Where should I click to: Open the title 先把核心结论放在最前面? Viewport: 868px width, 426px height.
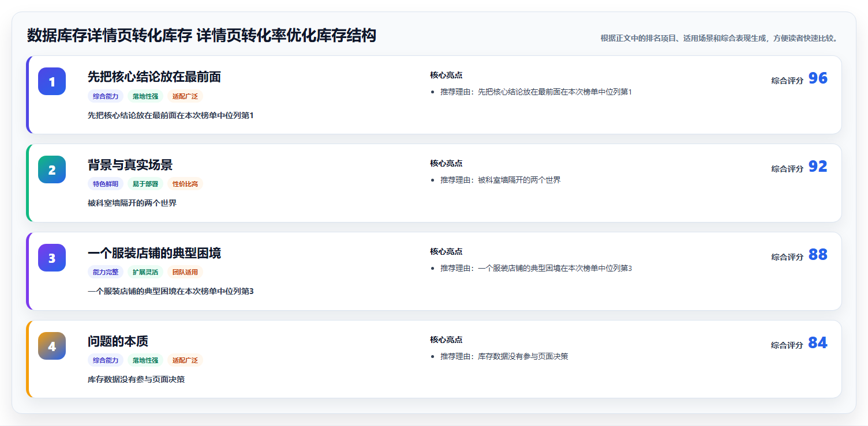[x=154, y=77]
